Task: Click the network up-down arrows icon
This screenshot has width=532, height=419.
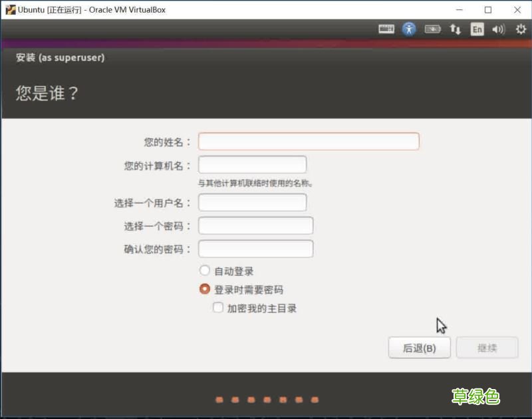Action: pyautogui.click(x=455, y=29)
